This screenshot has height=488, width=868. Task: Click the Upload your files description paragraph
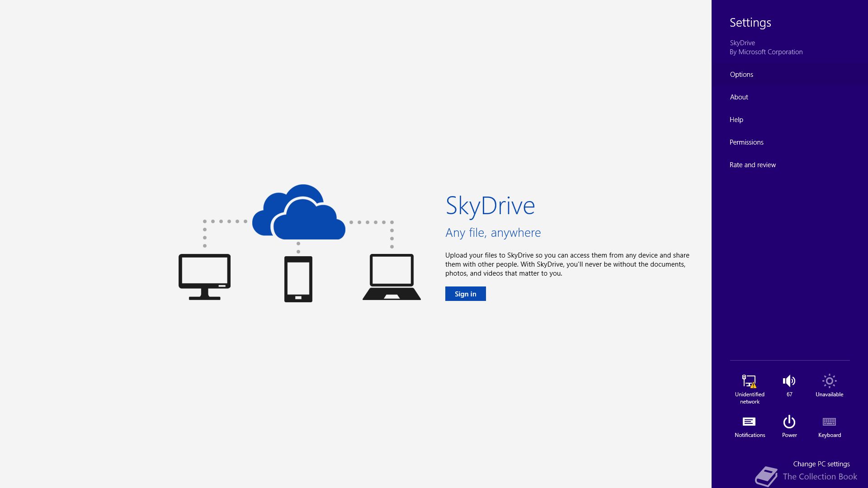point(567,264)
